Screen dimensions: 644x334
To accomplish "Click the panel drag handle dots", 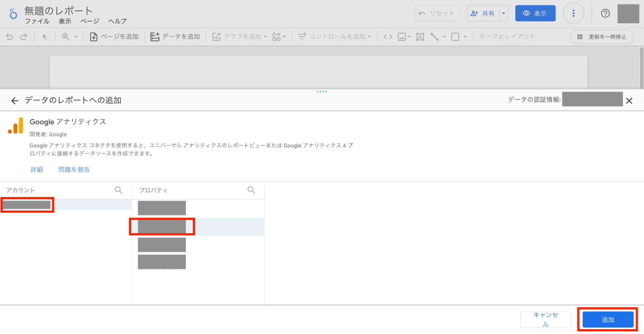I will tap(321, 92).
